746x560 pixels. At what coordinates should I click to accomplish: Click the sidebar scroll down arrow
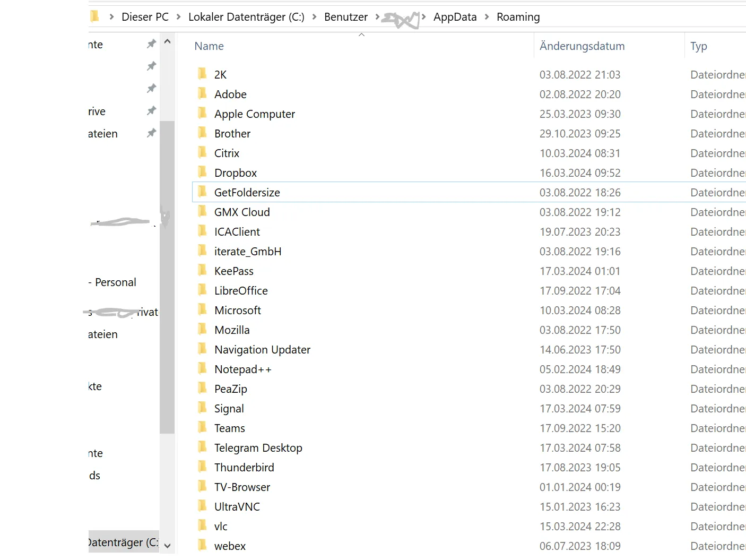[167, 546]
